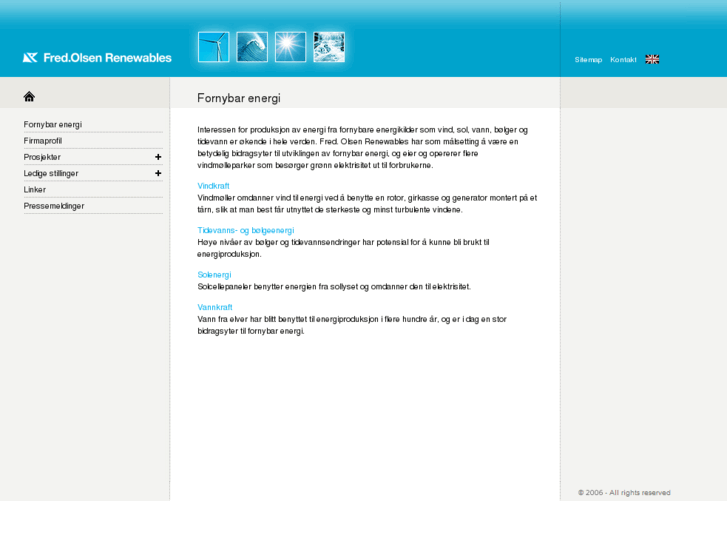Expand the Prosjekter plus sign
This screenshot has height=545, width=727.
pyautogui.click(x=158, y=157)
